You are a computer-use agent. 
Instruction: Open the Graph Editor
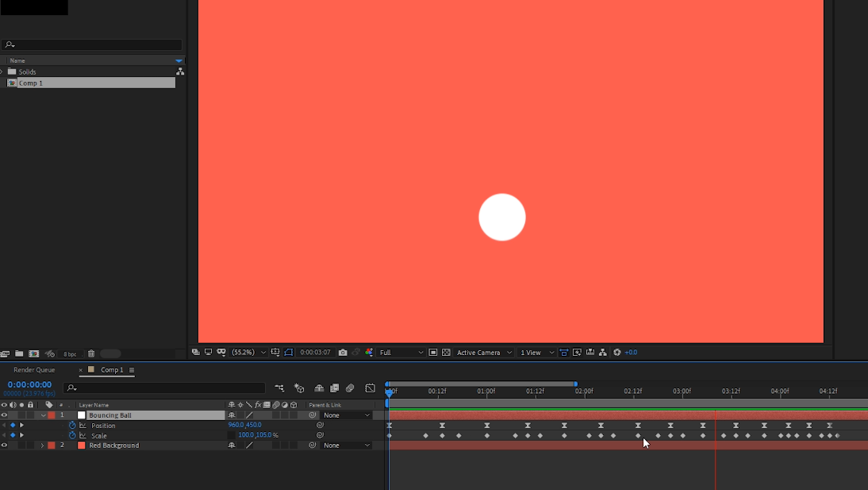[370, 388]
